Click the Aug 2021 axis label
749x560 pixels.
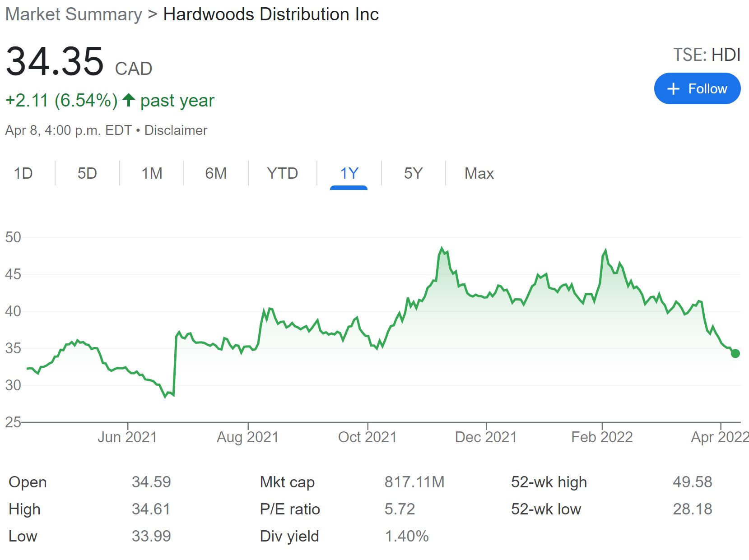click(x=247, y=437)
